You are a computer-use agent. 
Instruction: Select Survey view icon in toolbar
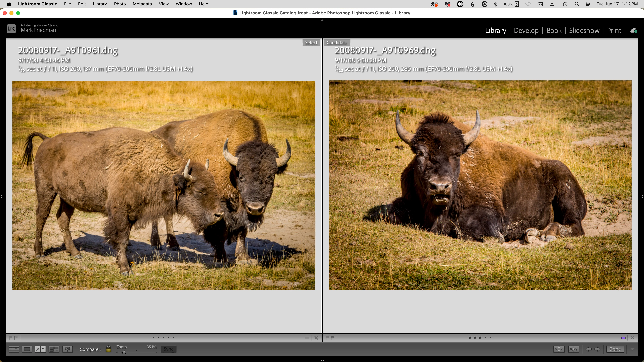coord(54,349)
